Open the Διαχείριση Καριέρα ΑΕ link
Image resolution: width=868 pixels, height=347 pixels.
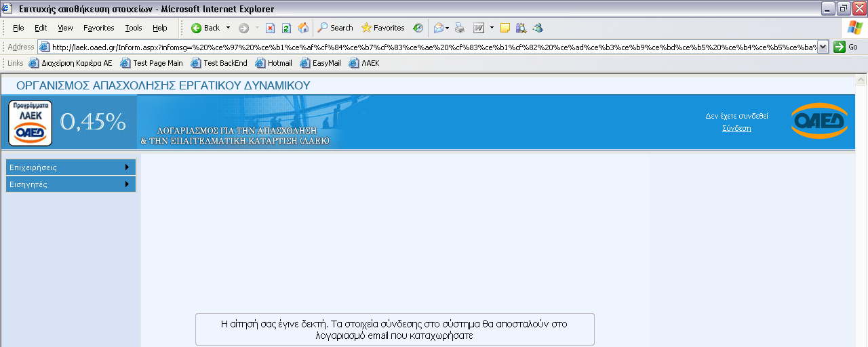pyautogui.click(x=71, y=63)
